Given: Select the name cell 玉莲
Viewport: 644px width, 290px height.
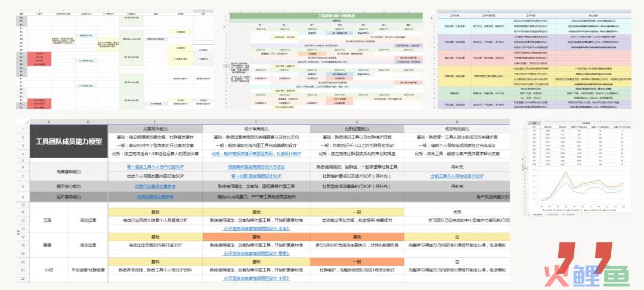Looking at the screenshot, I should [x=48, y=220].
